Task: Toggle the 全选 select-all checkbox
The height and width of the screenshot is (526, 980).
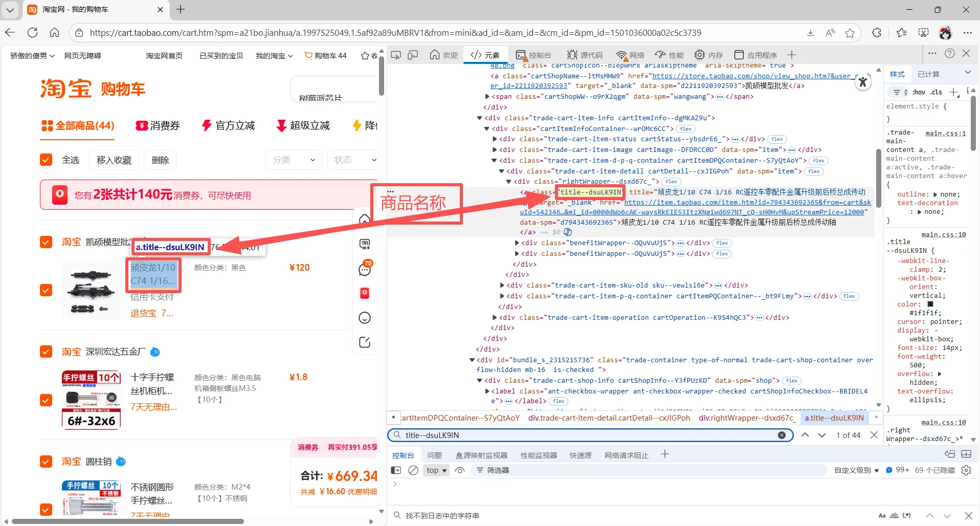Action: [x=46, y=160]
